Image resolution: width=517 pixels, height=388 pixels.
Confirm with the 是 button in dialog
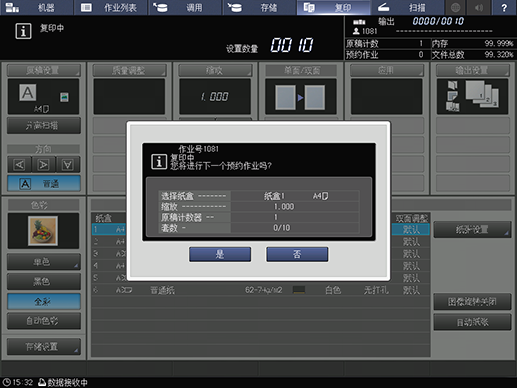pos(220,254)
